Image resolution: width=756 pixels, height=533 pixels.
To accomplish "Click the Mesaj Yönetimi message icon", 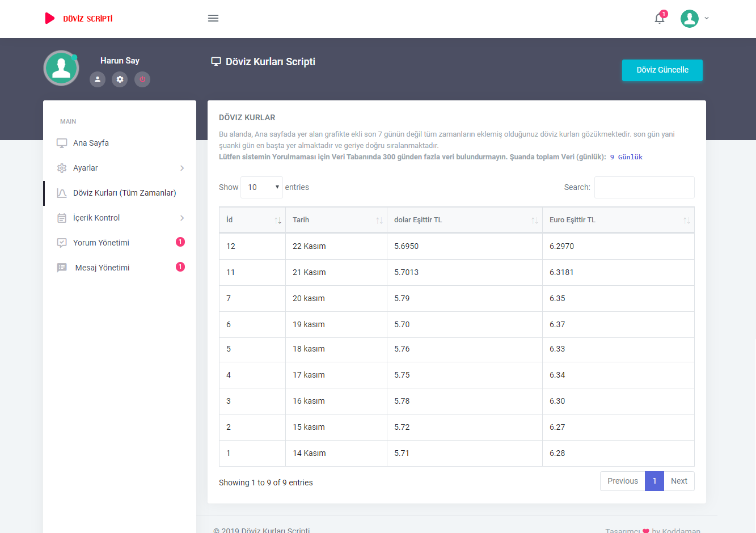I will (x=62, y=268).
